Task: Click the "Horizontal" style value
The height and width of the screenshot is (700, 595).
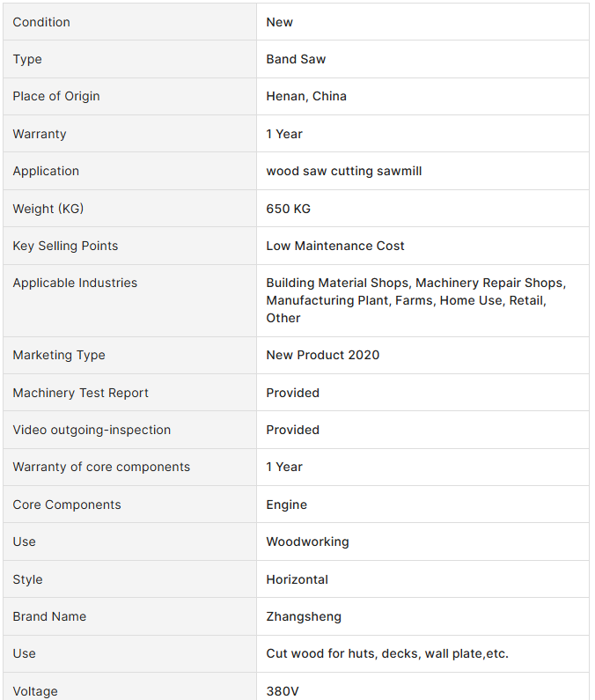Action: (x=297, y=579)
